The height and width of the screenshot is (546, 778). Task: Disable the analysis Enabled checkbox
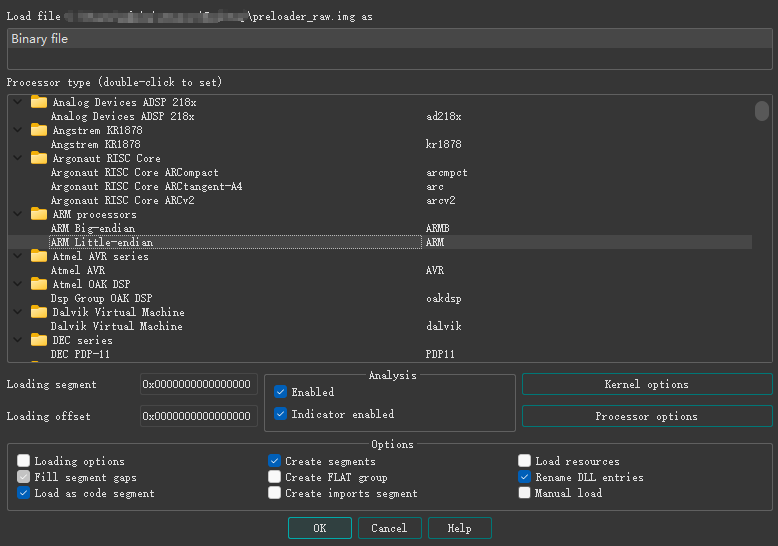tap(281, 392)
